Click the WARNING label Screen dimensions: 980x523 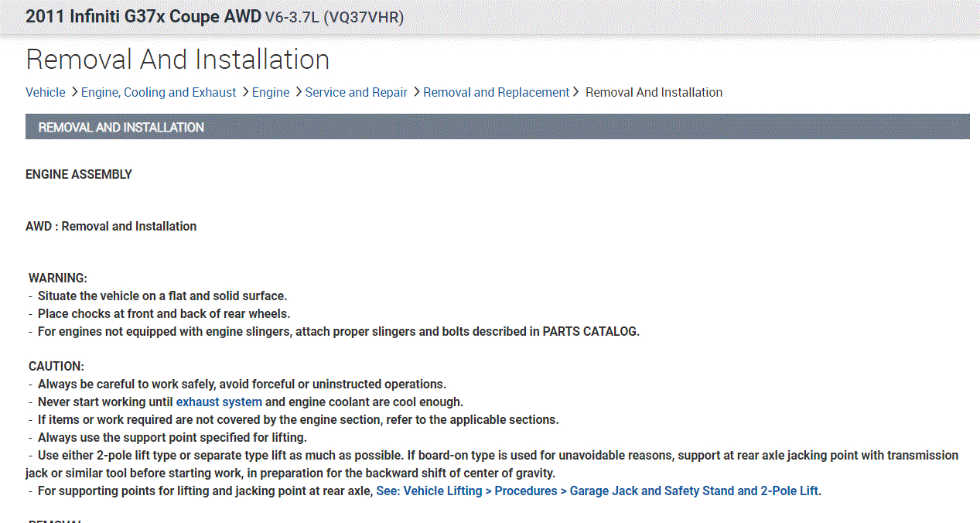click(x=58, y=278)
